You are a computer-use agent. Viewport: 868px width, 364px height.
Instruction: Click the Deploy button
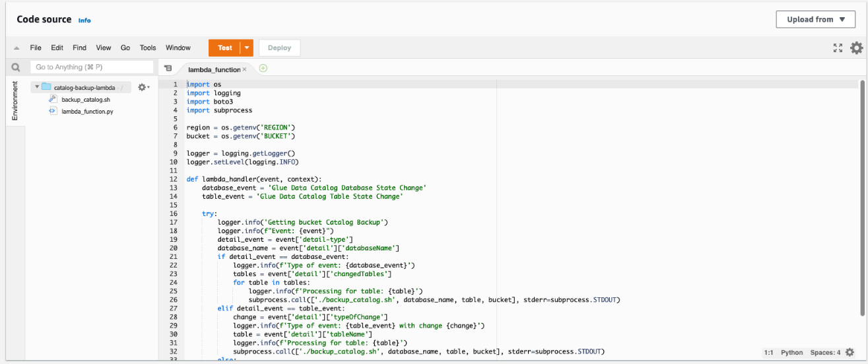click(x=279, y=48)
